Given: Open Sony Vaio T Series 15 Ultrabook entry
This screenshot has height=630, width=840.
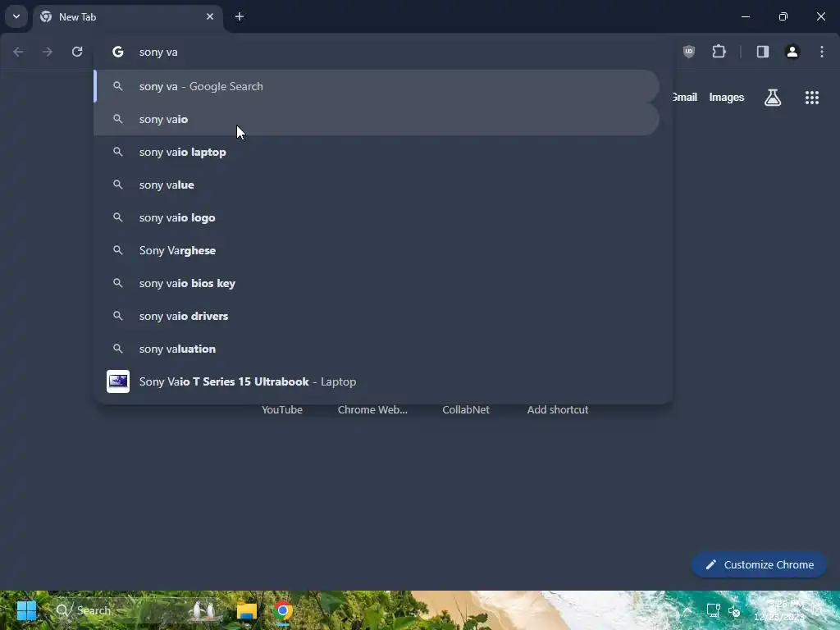Looking at the screenshot, I should (x=377, y=381).
